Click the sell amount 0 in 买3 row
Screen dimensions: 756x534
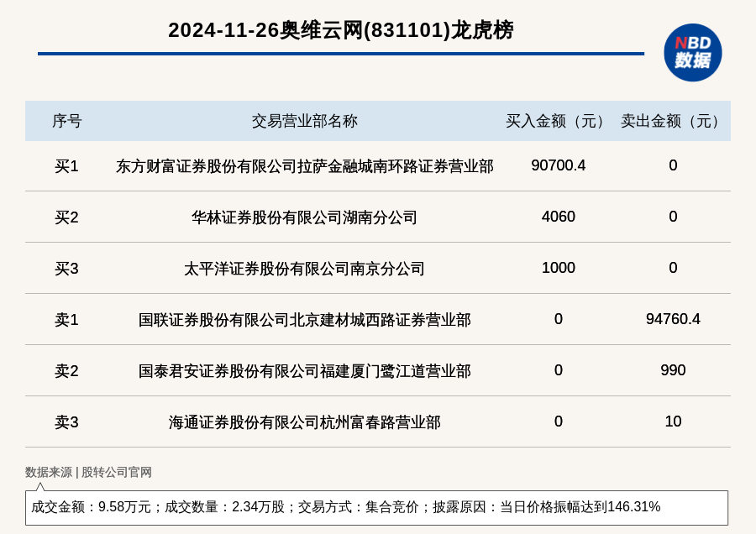tap(673, 268)
